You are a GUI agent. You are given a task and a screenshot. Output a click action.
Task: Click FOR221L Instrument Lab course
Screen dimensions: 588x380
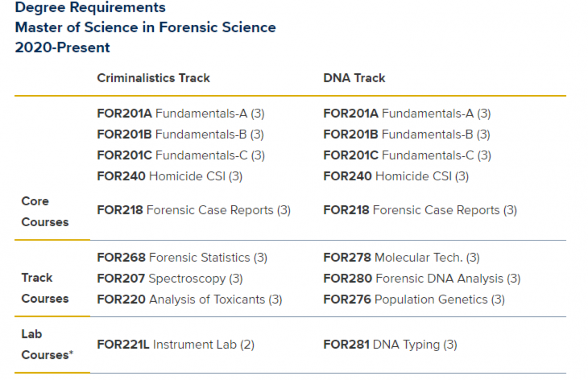click(176, 345)
